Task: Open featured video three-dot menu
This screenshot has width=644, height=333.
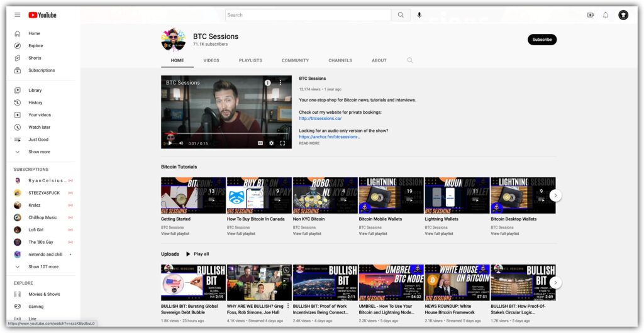Action: pyautogui.click(x=280, y=82)
